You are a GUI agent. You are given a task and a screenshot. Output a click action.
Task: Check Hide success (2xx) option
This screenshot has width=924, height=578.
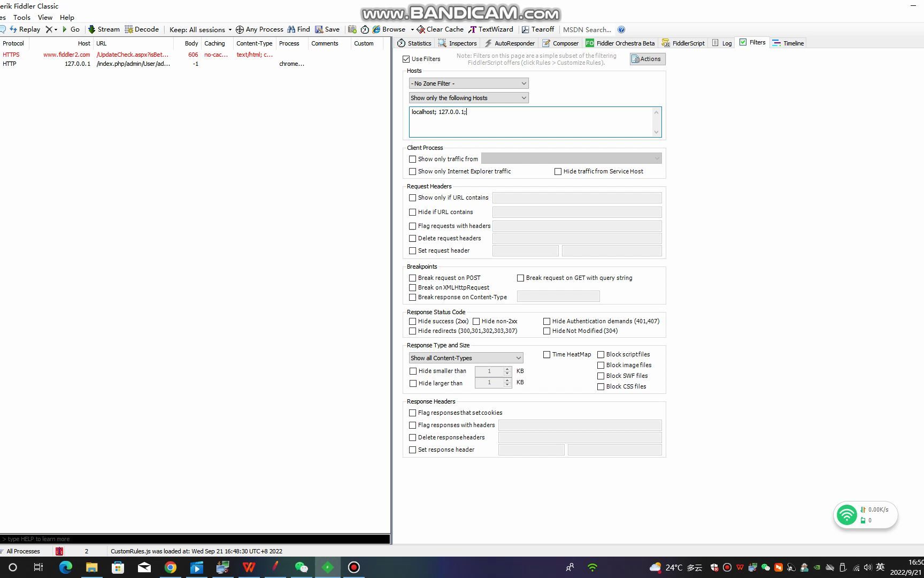click(x=412, y=321)
